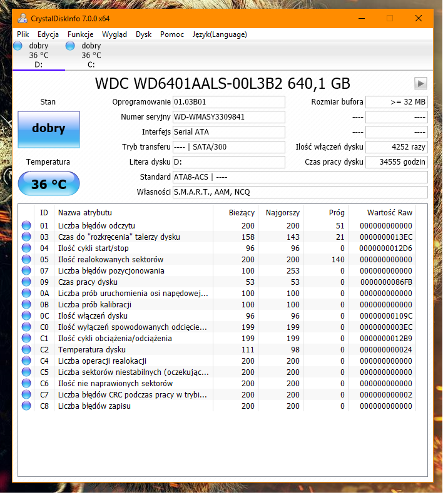Open the Plik menu
Screen dimensions: 448x502
coord(23,34)
